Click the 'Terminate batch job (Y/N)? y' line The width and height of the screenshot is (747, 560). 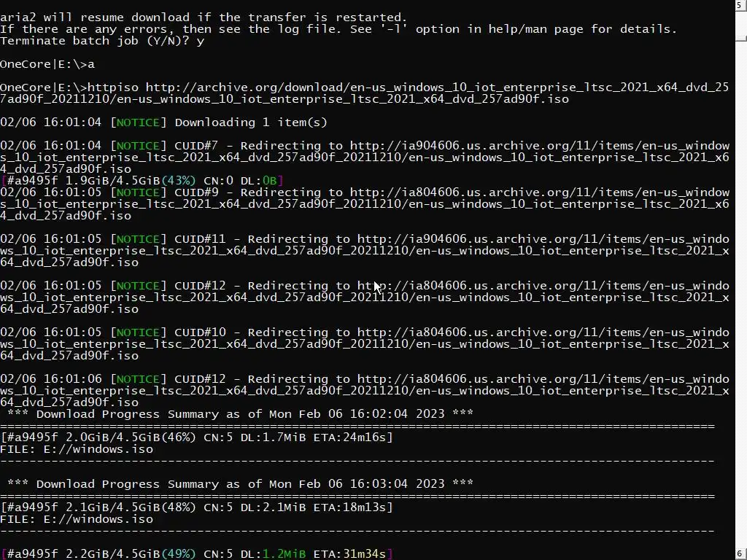tap(102, 41)
